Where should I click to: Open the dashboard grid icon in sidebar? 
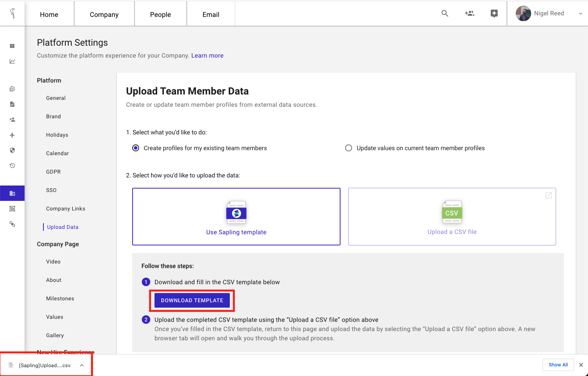[x=12, y=46]
